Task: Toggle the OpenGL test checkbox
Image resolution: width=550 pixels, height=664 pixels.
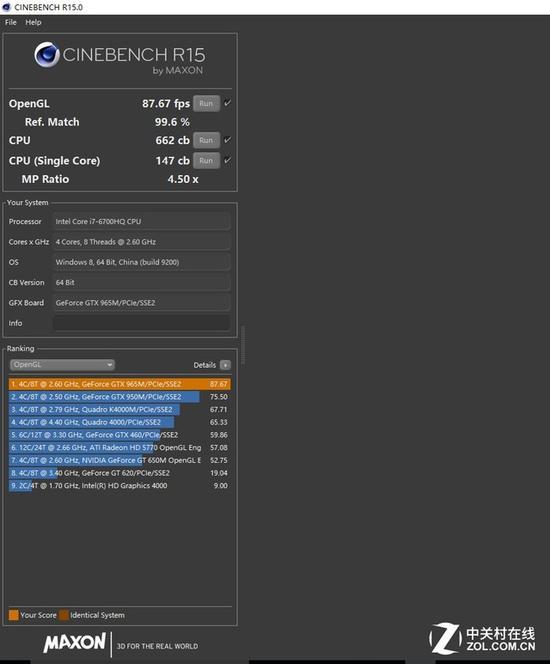Action: point(227,103)
